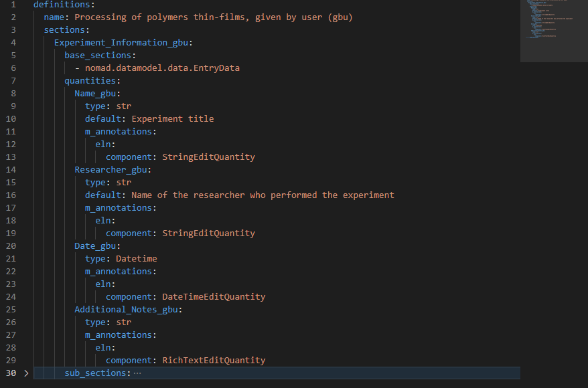Click line number 1 in gutter
Viewport: 588px width, 388px height.
[x=13, y=5]
